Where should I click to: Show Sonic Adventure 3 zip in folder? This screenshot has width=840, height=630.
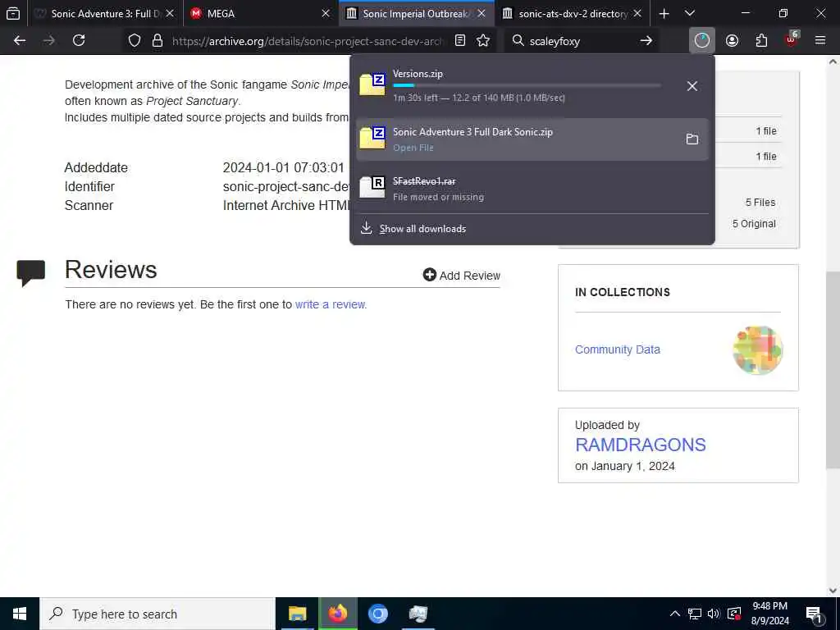coord(692,139)
